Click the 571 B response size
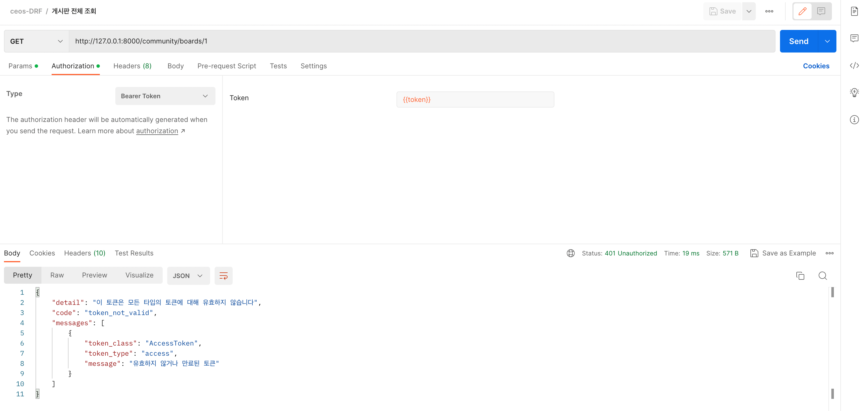 point(730,253)
